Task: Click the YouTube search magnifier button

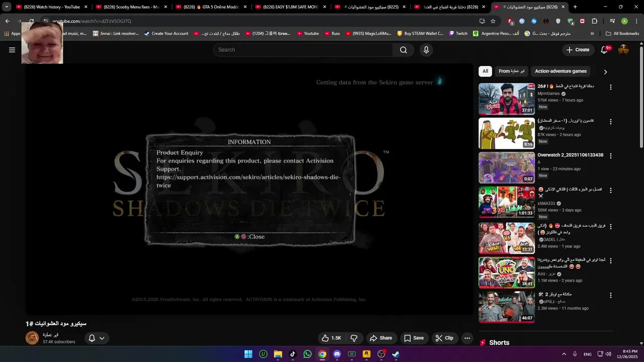Action: pyautogui.click(x=404, y=50)
